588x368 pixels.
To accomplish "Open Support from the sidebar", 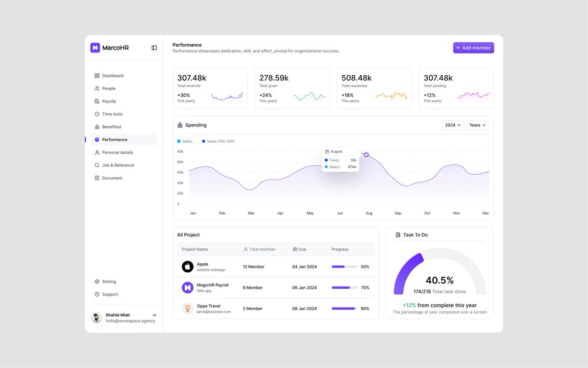I will pos(124,294).
